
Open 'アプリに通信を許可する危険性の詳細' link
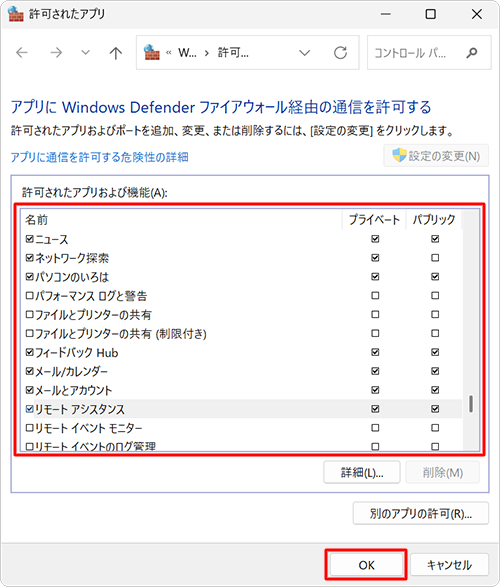tap(100, 157)
